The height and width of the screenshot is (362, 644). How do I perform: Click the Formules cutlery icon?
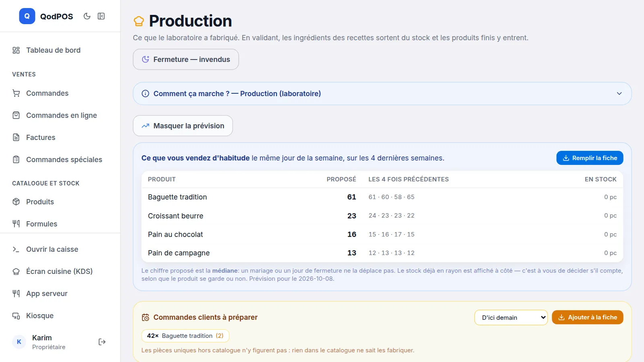click(x=16, y=224)
